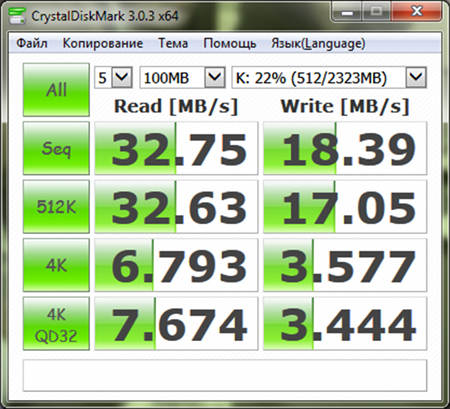The width and height of the screenshot is (450, 409).
Task: Select the 512K read result 32.63
Action: tap(176, 207)
